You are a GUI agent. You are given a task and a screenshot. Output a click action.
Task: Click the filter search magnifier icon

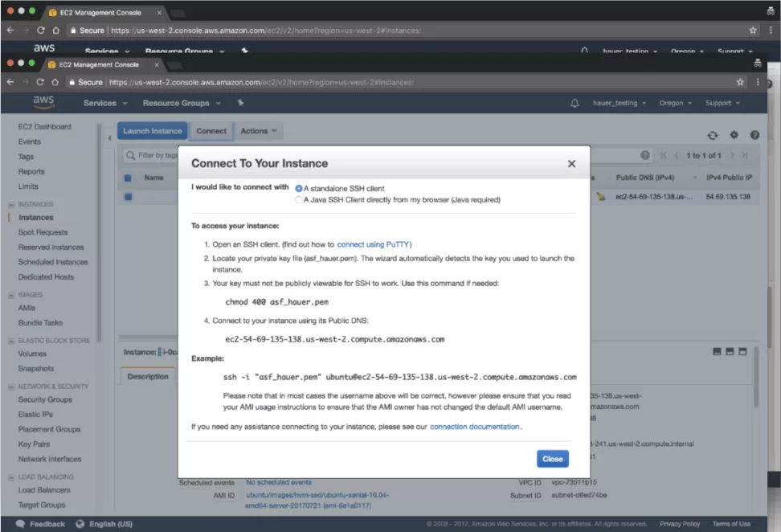(130, 155)
